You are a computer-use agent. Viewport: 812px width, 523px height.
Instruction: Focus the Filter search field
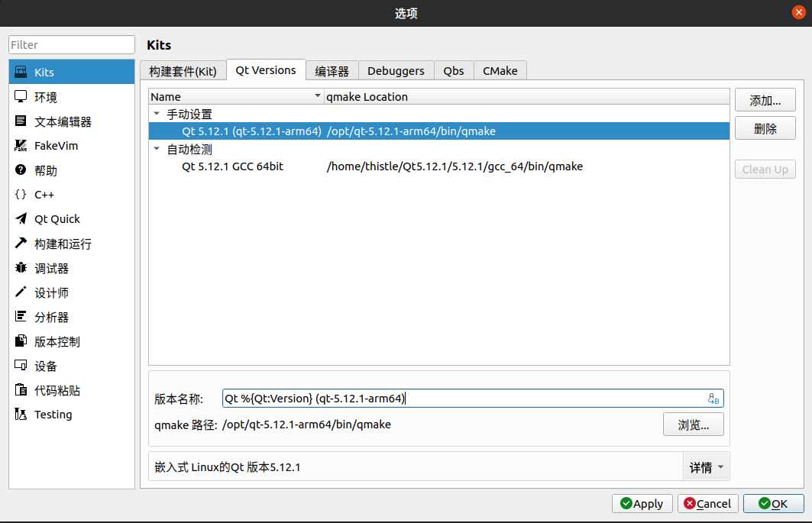click(72, 44)
